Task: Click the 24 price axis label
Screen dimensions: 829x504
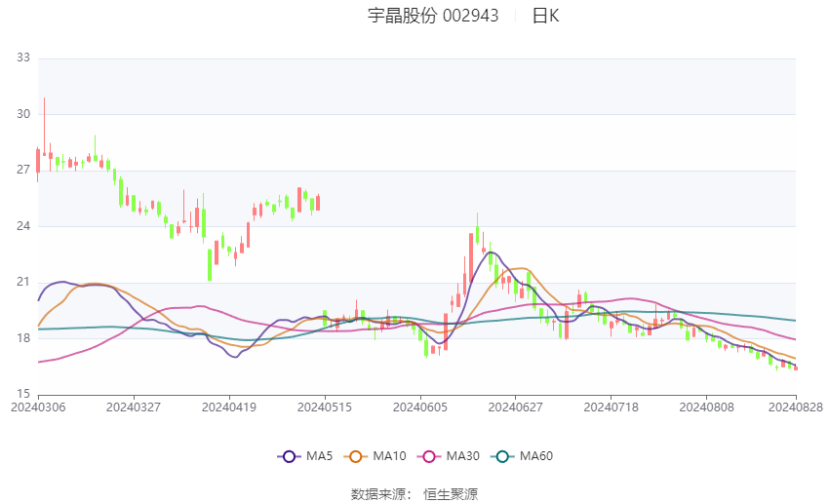Action: (x=23, y=226)
